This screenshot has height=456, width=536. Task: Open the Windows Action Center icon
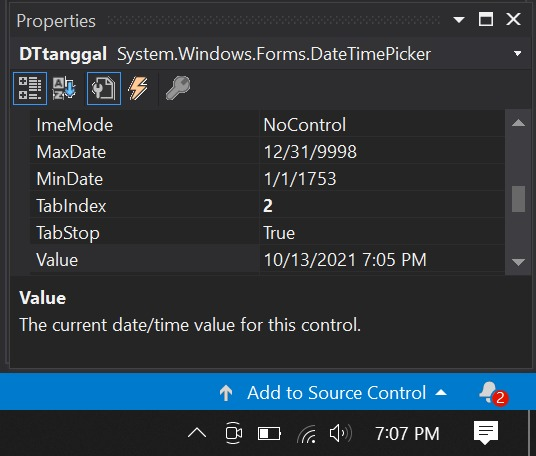[486, 433]
